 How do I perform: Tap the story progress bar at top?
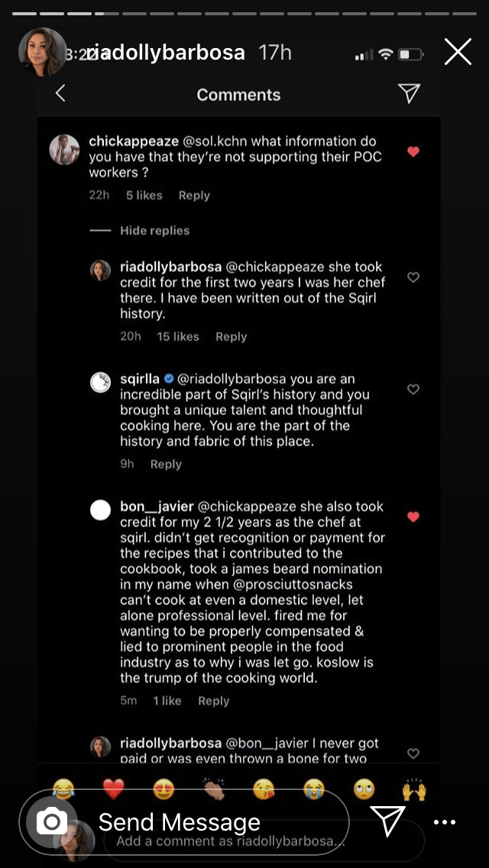click(x=244, y=14)
